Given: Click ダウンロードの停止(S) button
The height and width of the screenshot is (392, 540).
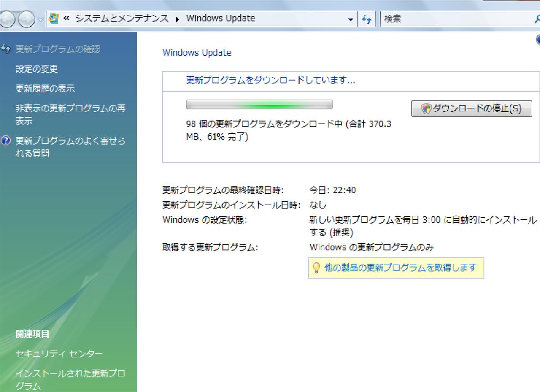Looking at the screenshot, I should [x=471, y=108].
